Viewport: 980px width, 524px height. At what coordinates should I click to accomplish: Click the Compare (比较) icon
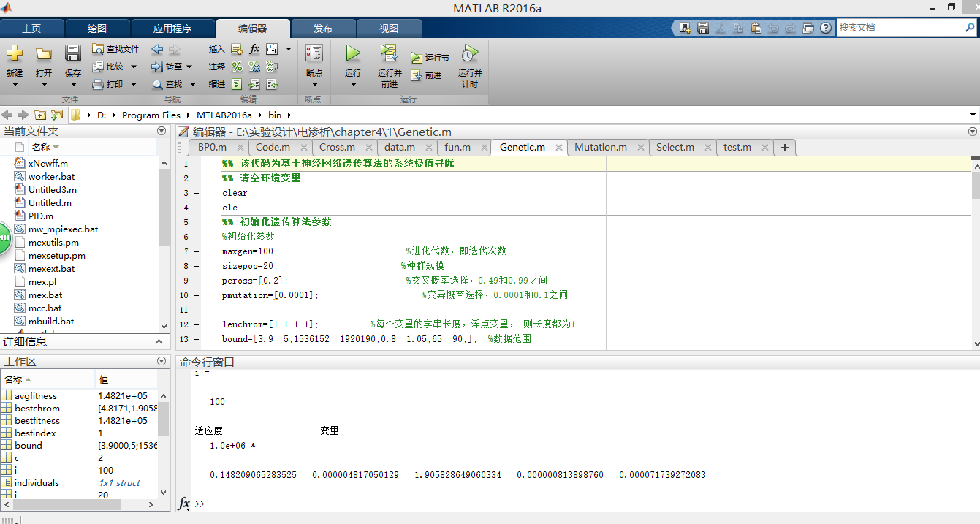click(x=99, y=67)
